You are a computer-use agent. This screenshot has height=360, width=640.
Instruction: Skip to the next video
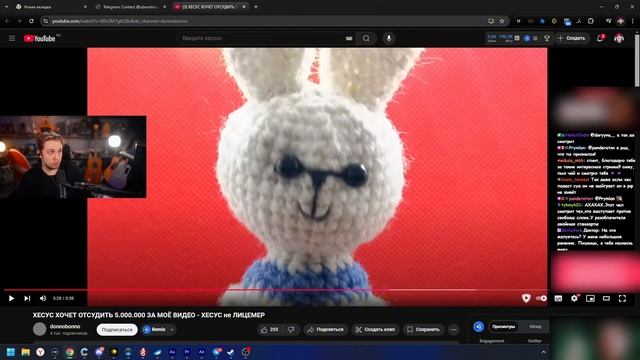pos(27,298)
